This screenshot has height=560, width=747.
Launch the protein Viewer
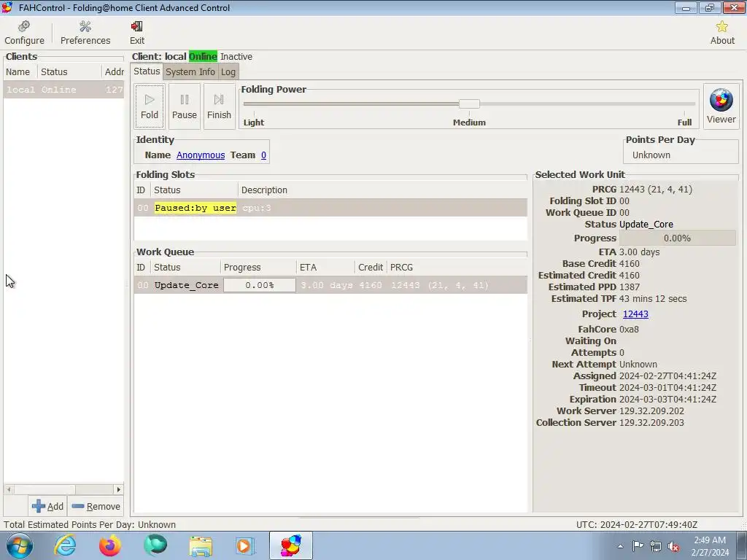click(721, 106)
